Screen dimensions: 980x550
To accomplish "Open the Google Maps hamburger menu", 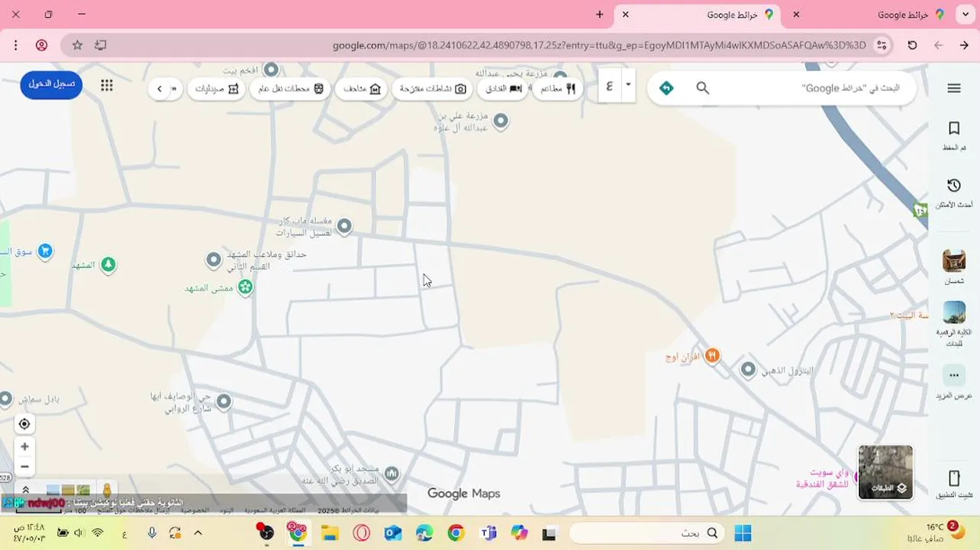I will point(953,89).
